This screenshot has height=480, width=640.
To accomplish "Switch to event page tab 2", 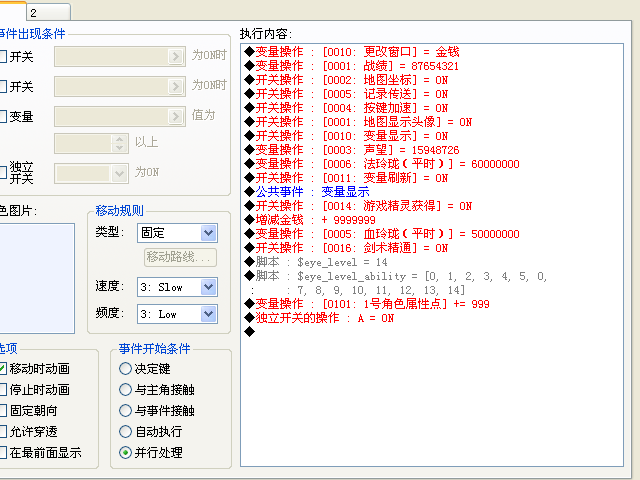I will [x=48, y=12].
